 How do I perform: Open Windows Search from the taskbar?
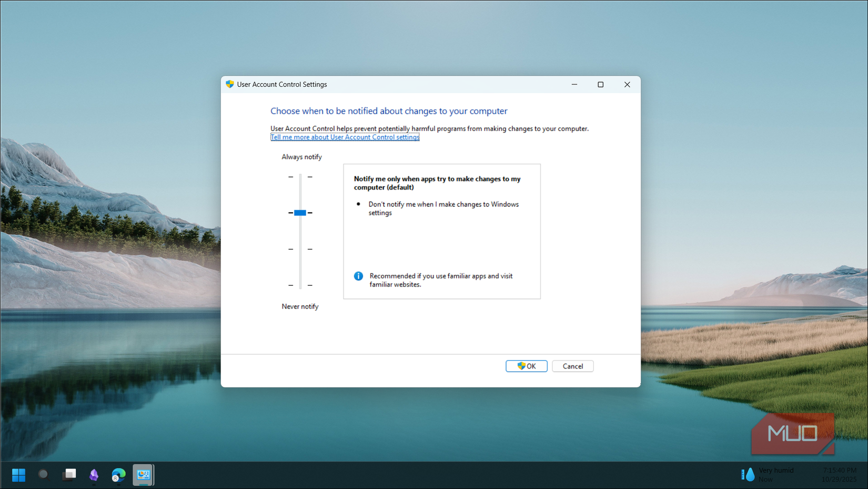[x=44, y=475]
